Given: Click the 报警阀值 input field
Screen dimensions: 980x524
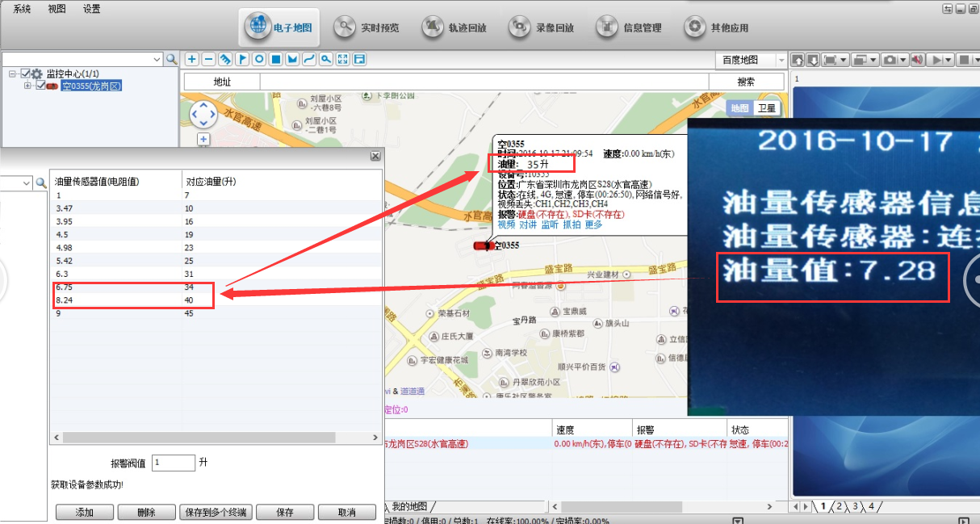Looking at the screenshot, I should tap(173, 463).
